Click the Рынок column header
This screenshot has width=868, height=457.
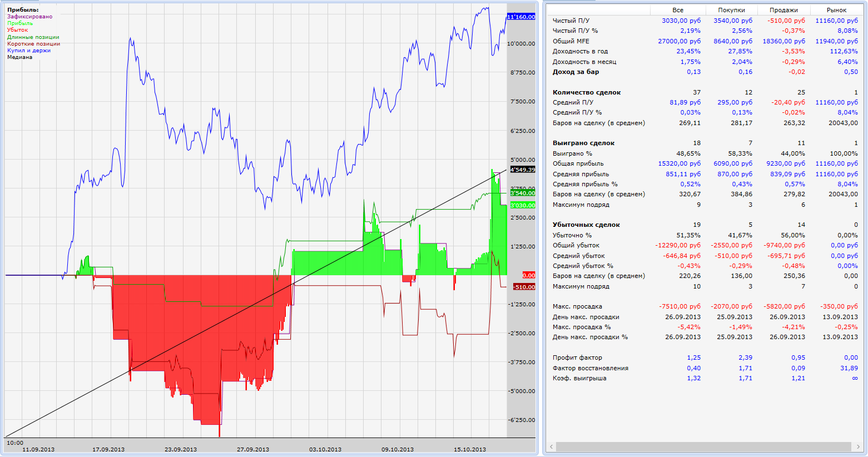click(x=836, y=10)
